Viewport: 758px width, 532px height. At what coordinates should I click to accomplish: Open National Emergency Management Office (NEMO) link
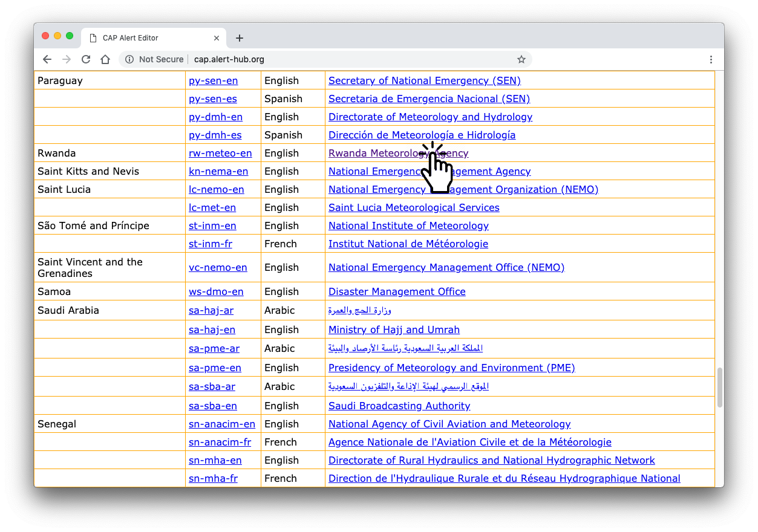[446, 267]
